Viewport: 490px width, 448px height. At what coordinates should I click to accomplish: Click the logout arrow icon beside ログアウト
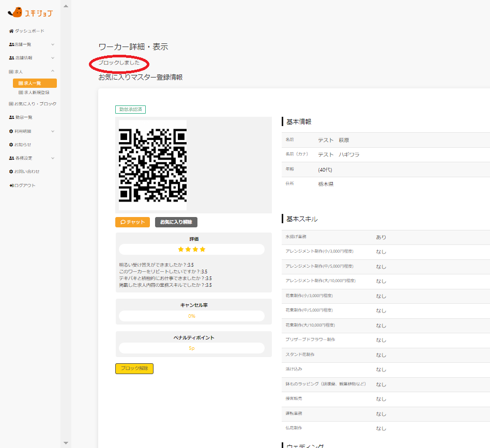[11, 186]
